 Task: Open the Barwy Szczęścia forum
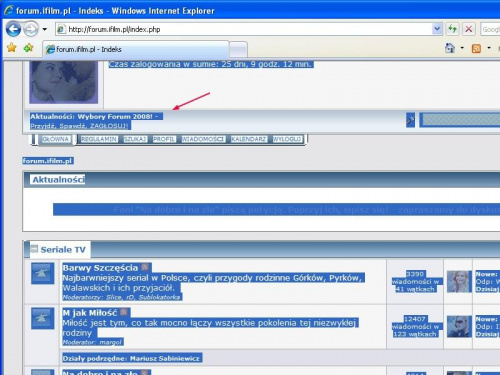coord(100,268)
